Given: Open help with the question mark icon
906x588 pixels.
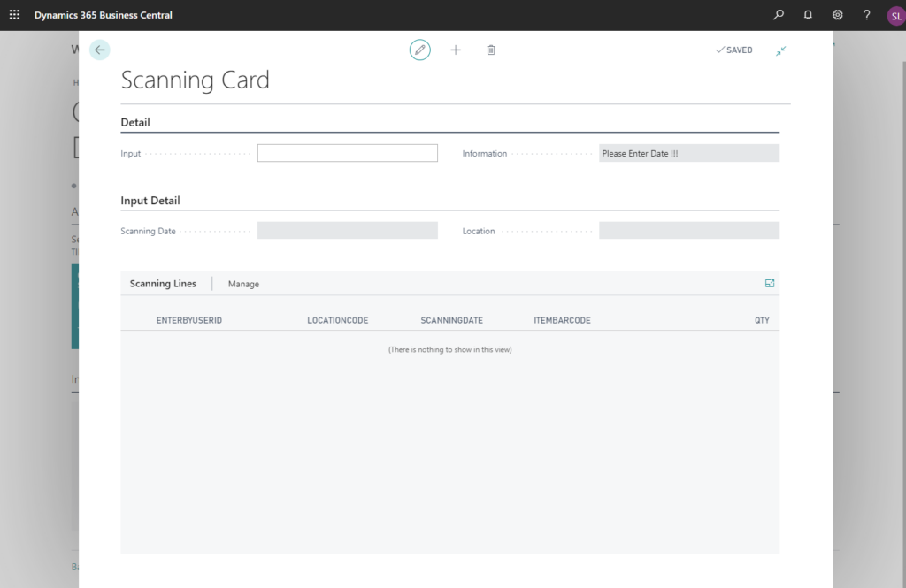Looking at the screenshot, I should pos(866,14).
